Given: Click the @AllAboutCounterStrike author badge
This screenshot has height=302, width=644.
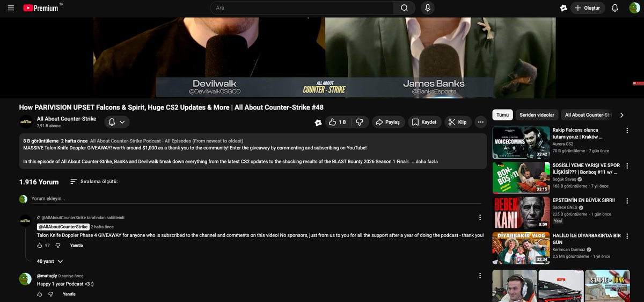Looking at the screenshot, I should point(63,227).
